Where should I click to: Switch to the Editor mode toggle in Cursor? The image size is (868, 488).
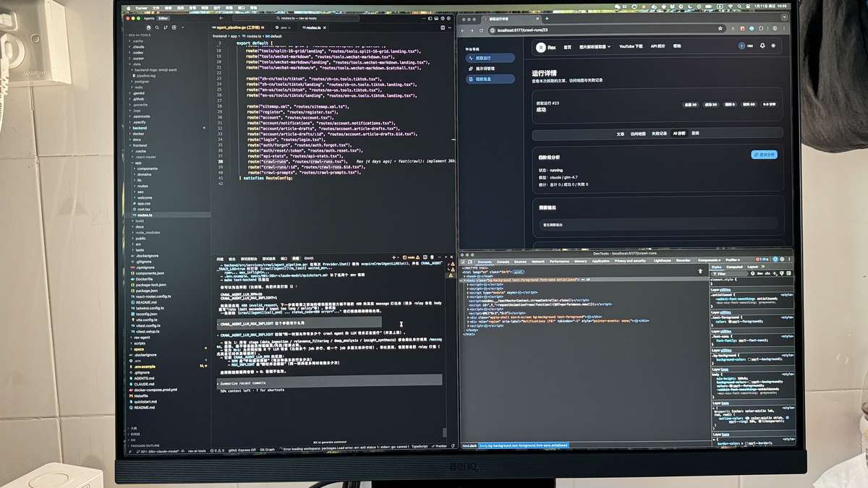tap(163, 18)
